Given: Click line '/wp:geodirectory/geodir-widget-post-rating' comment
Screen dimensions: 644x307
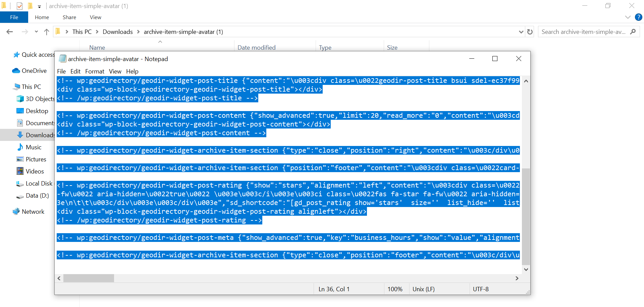Looking at the screenshot, I should point(159,220).
